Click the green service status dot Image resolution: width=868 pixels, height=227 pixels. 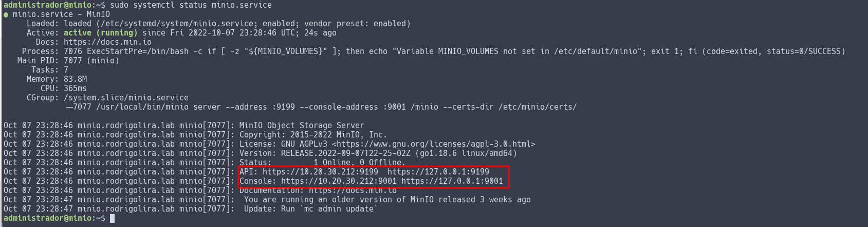tap(6, 14)
